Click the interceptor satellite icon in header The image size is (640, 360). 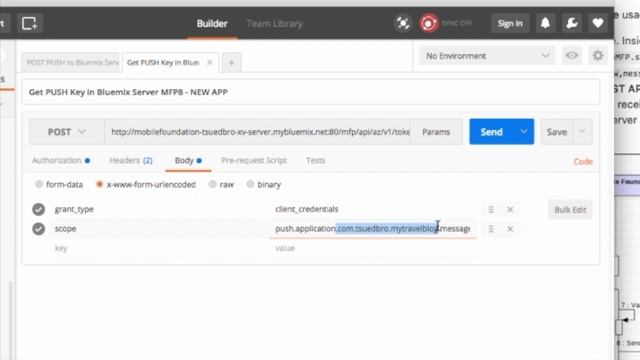(403, 23)
